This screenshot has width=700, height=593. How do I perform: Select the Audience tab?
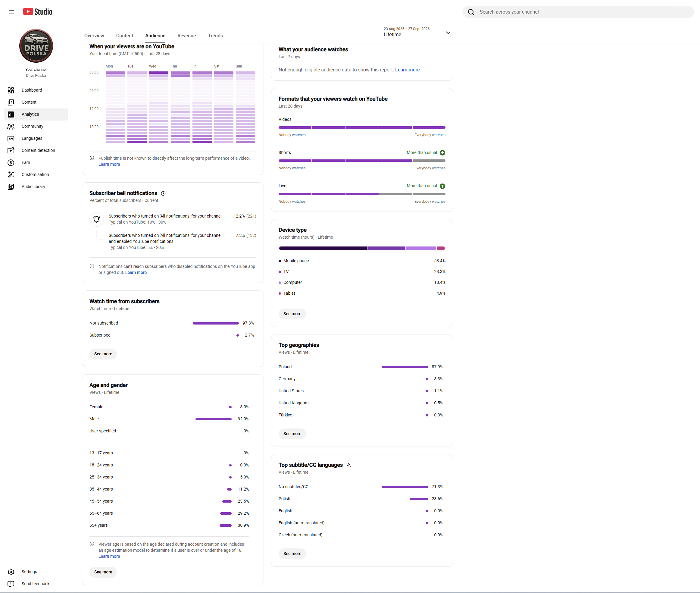[155, 36]
